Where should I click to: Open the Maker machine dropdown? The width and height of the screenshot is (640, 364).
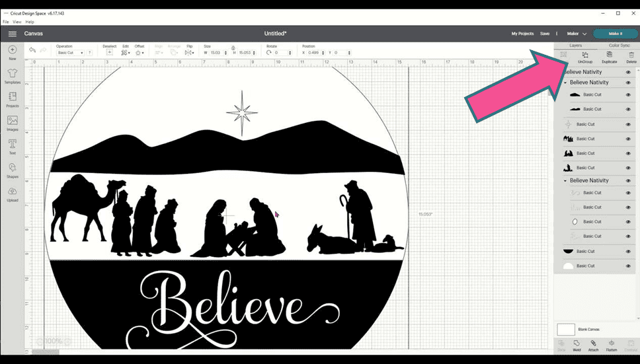577,34
